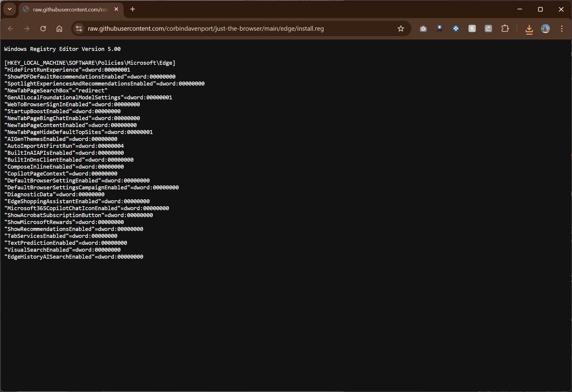Viewport: 572px width, 392px height.
Task: Navigate back to the previous page
Action: pyautogui.click(x=11, y=29)
